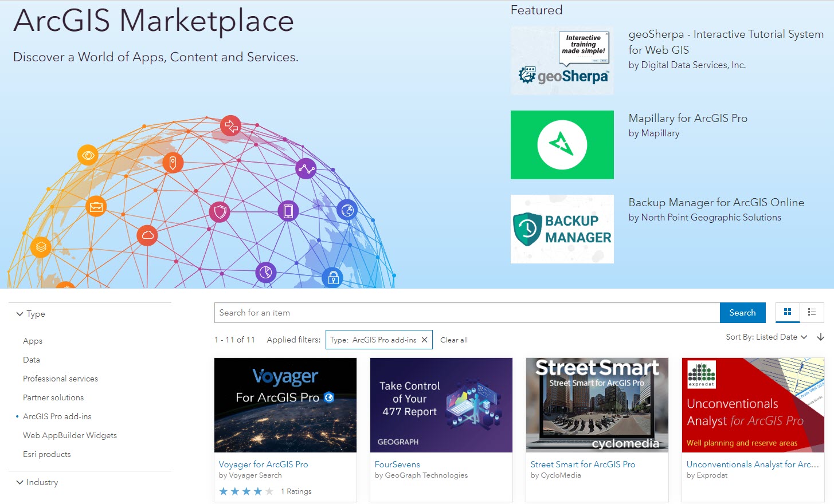This screenshot has height=504, width=834.
Task: Open the Voyager for ArcGIS Pro listing
Action: pos(264,464)
